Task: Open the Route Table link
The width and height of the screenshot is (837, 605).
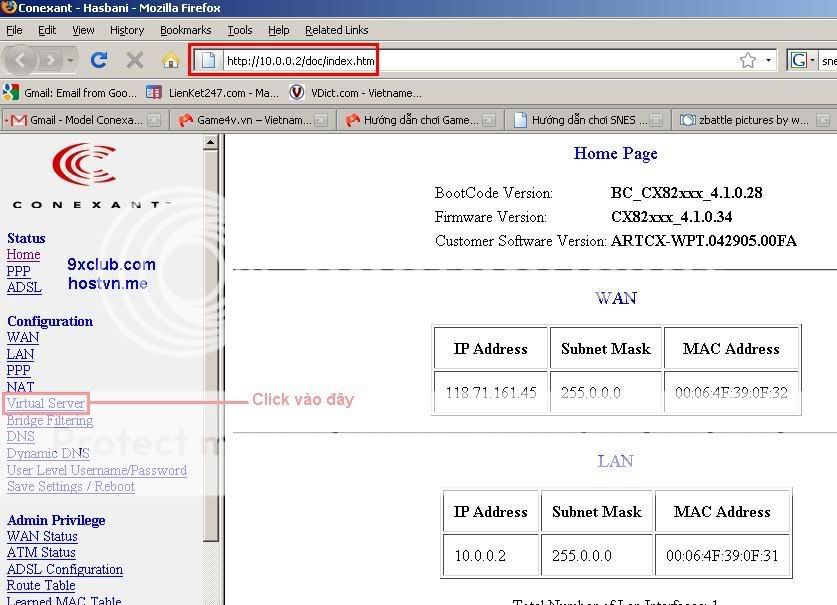Action: pyautogui.click(x=41, y=586)
